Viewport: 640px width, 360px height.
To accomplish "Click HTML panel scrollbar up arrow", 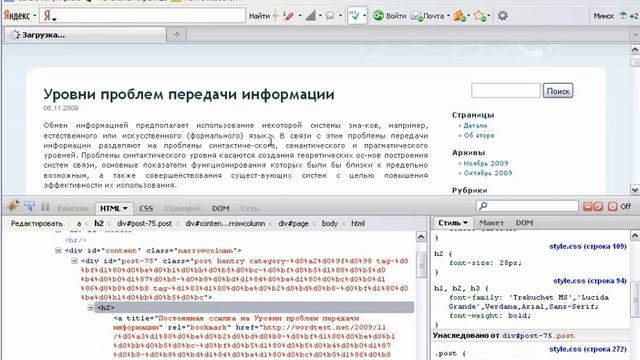I will tap(421, 237).
